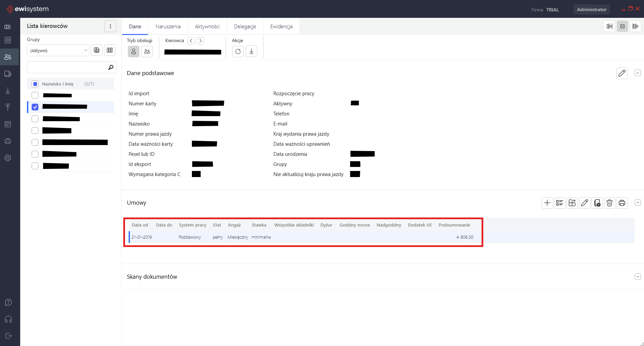The height and width of the screenshot is (346, 644).
Task: Collapse the Umowy section
Action: (x=637, y=203)
